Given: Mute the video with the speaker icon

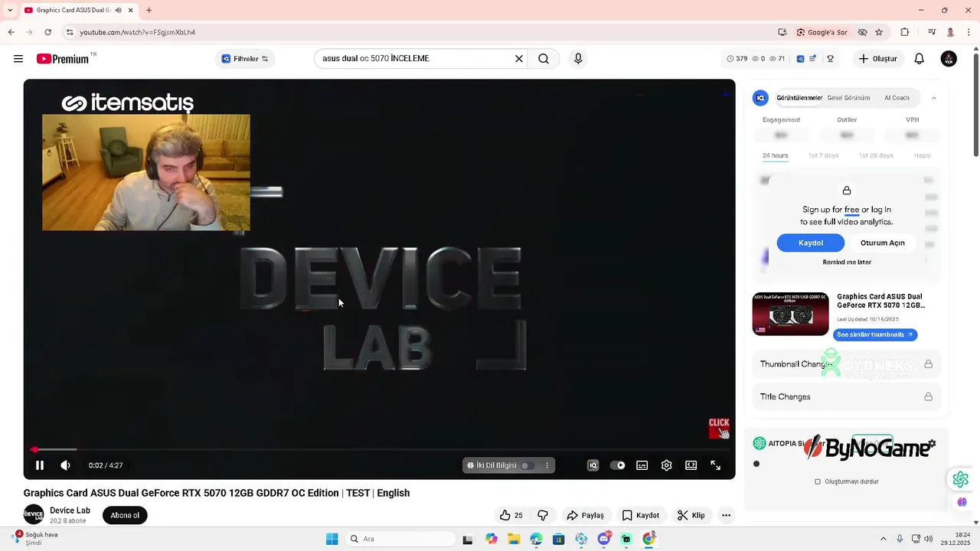Looking at the screenshot, I should pyautogui.click(x=66, y=465).
